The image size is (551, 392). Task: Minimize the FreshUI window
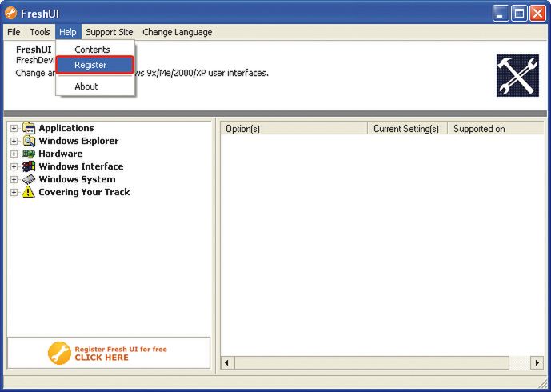[501, 14]
